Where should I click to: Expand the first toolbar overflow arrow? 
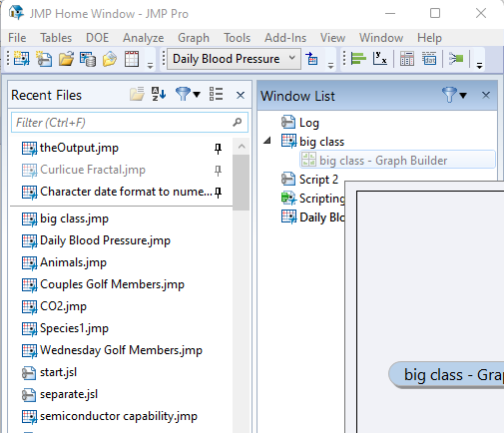point(150,65)
